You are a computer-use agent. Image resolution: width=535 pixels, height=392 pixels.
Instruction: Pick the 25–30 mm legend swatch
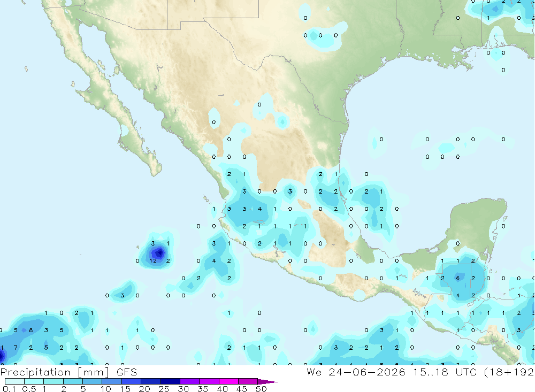coord(170,381)
